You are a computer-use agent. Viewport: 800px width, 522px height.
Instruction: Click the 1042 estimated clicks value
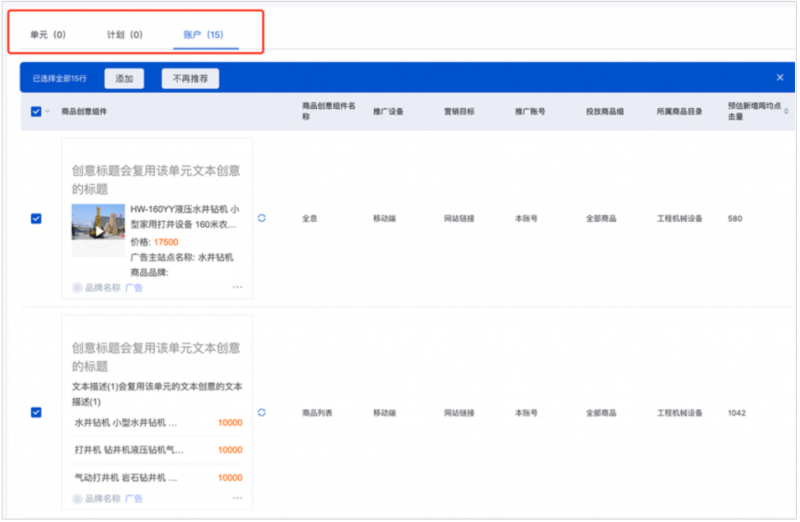coord(737,412)
